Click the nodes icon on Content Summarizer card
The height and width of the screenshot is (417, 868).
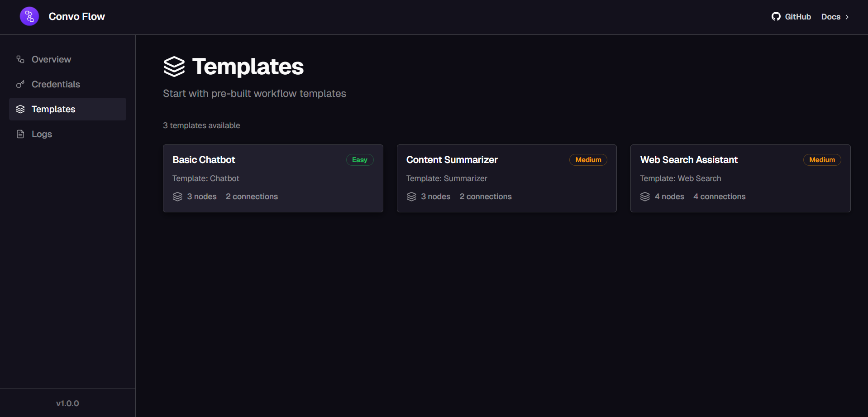(x=411, y=197)
